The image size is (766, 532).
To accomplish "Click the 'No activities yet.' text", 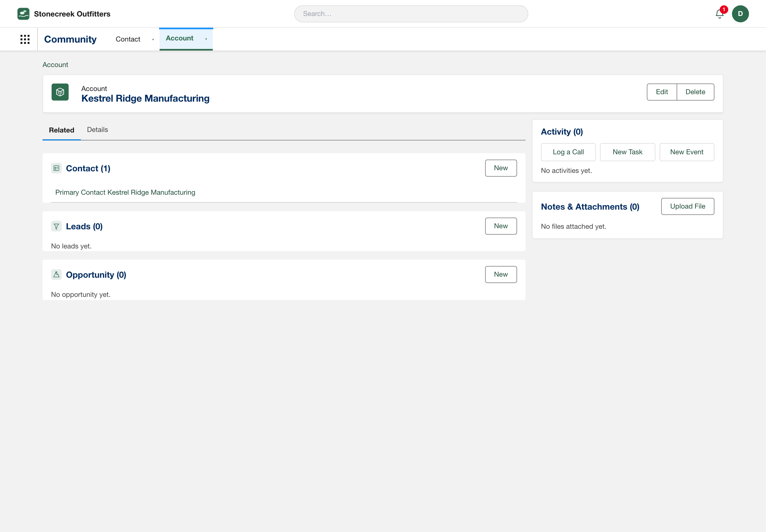I will (566, 171).
